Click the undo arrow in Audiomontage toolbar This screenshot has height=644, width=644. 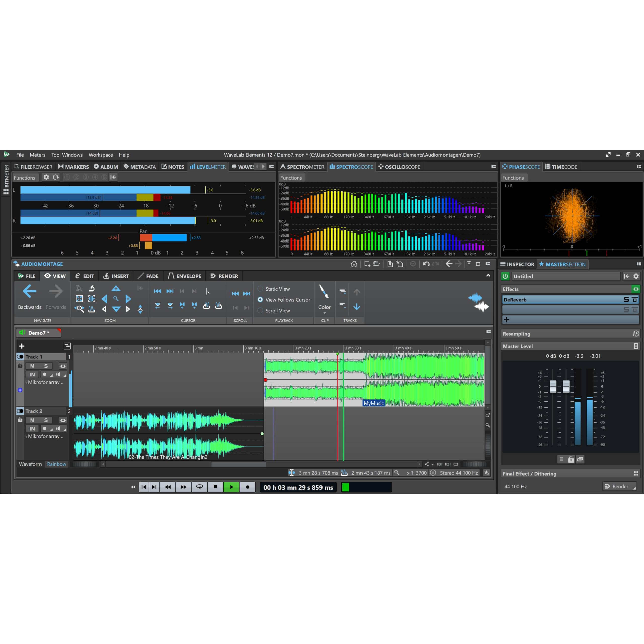(x=426, y=264)
